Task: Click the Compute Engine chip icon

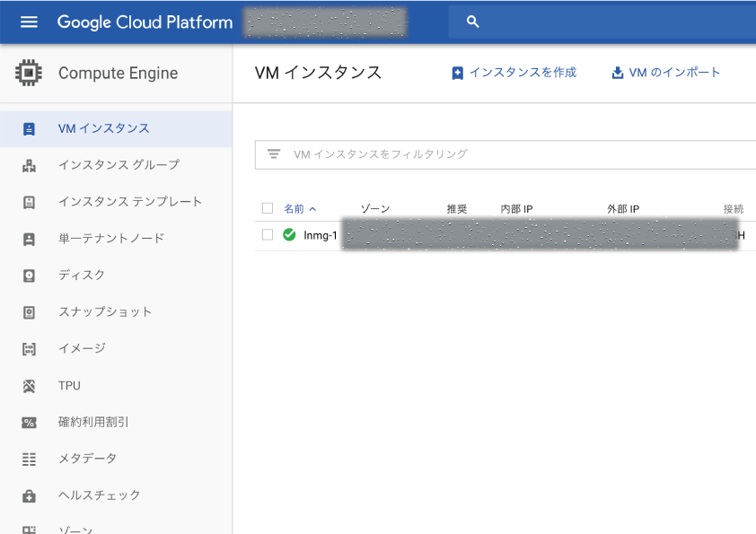Action: tap(29, 73)
